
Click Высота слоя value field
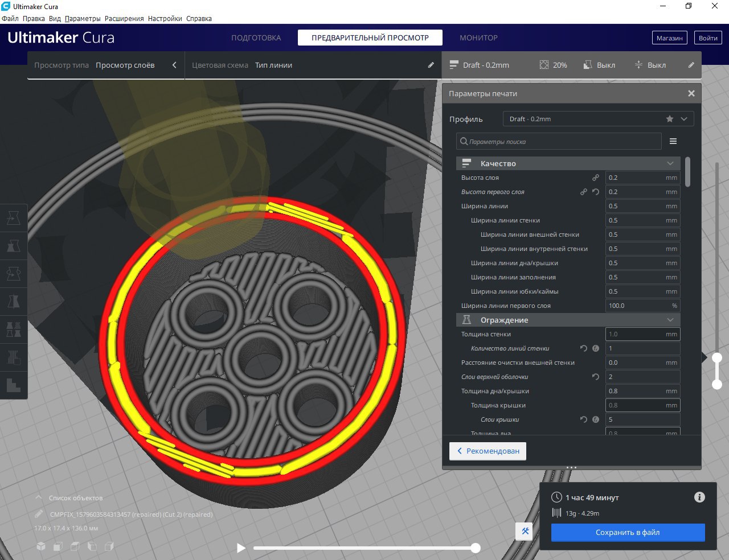point(642,178)
